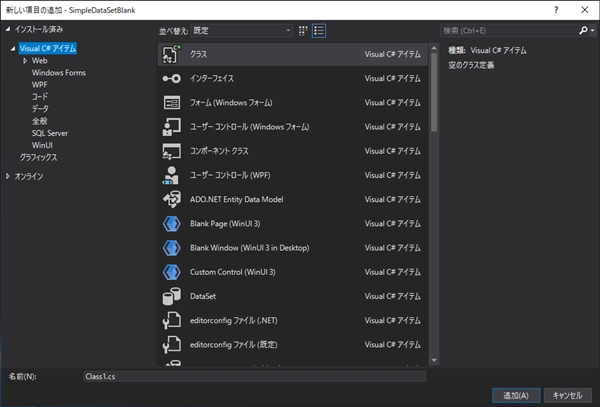
Task: Click the インストール済み tree label
Action: [39, 29]
